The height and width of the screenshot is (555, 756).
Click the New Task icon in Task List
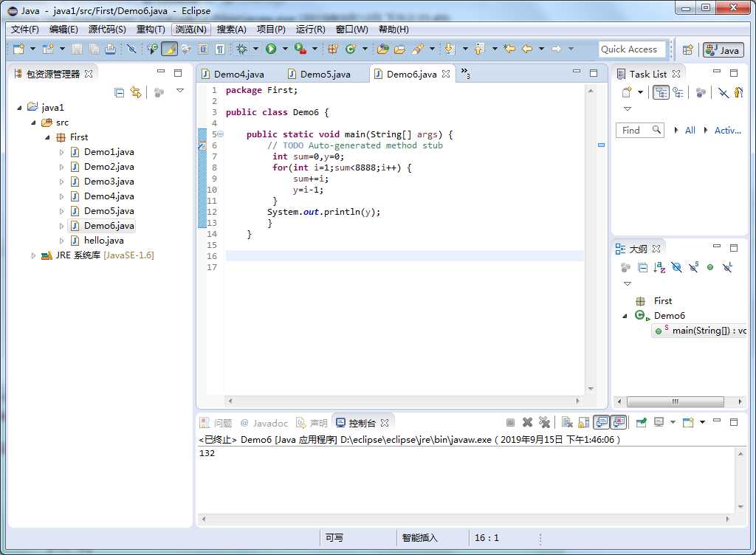click(x=627, y=92)
